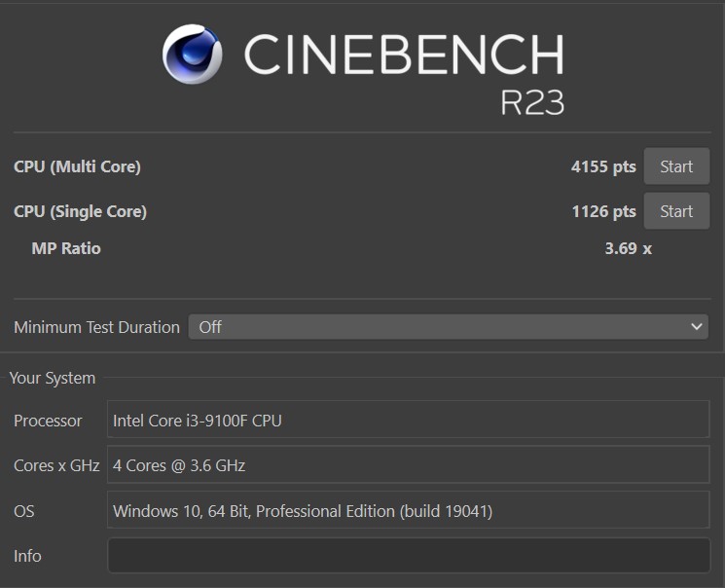
Task: Click the CINEBENCH title text
Action: pyautogui.click(x=404, y=55)
